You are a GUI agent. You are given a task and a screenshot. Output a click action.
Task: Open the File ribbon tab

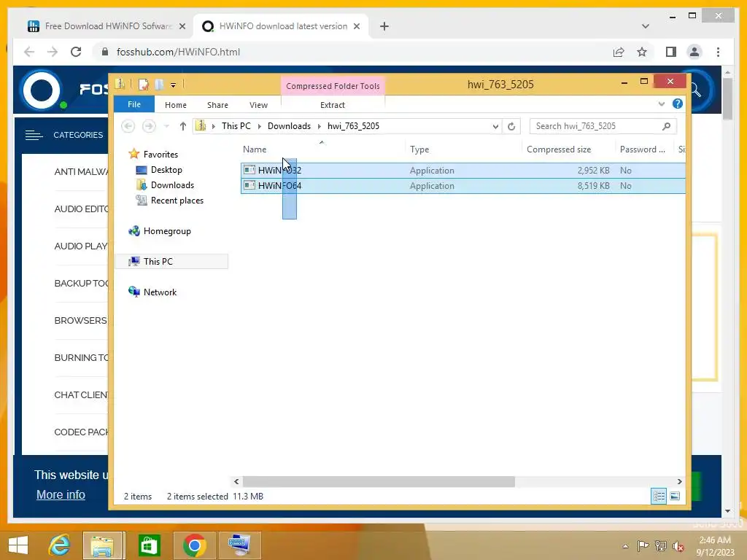click(x=134, y=104)
